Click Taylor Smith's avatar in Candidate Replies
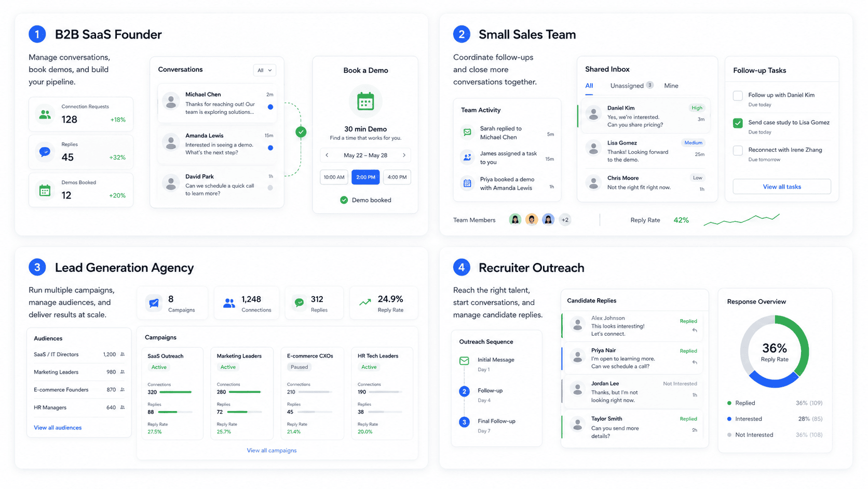 [x=577, y=425]
